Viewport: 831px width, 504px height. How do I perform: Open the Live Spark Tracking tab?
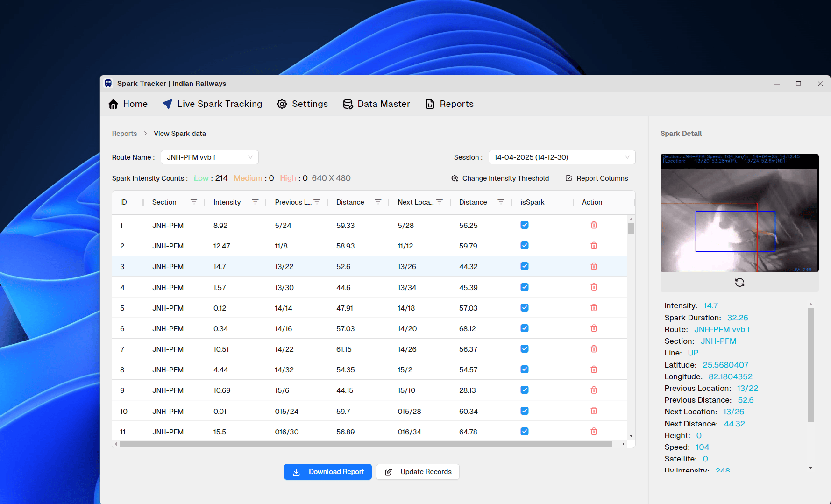click(x=212, y=104)
